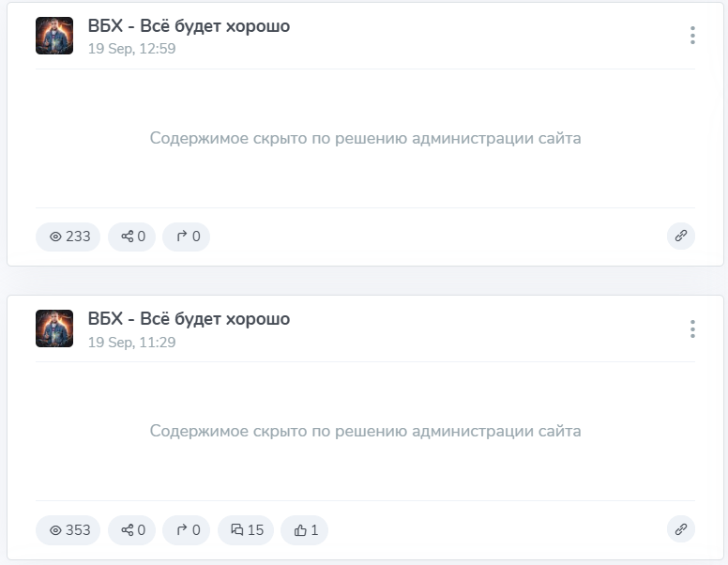
Task: Click the hidden content notice in the 12:59 post
Action: point(365,139)
